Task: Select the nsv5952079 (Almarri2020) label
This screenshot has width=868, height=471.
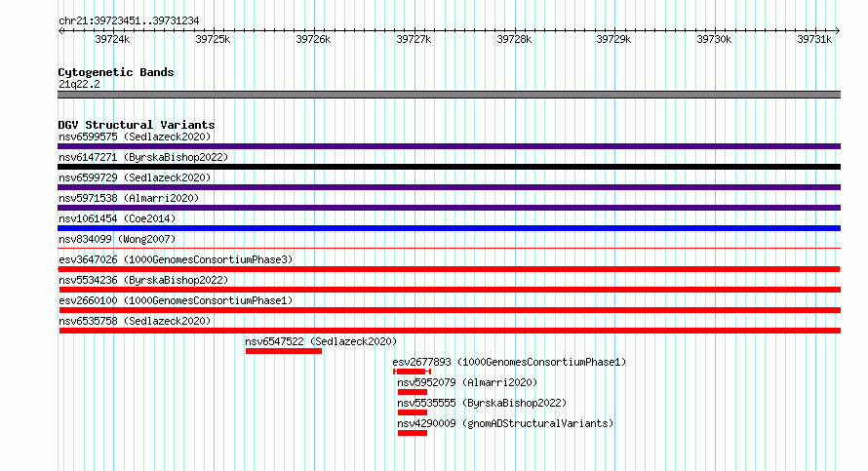Action: (x=467, y=382)
